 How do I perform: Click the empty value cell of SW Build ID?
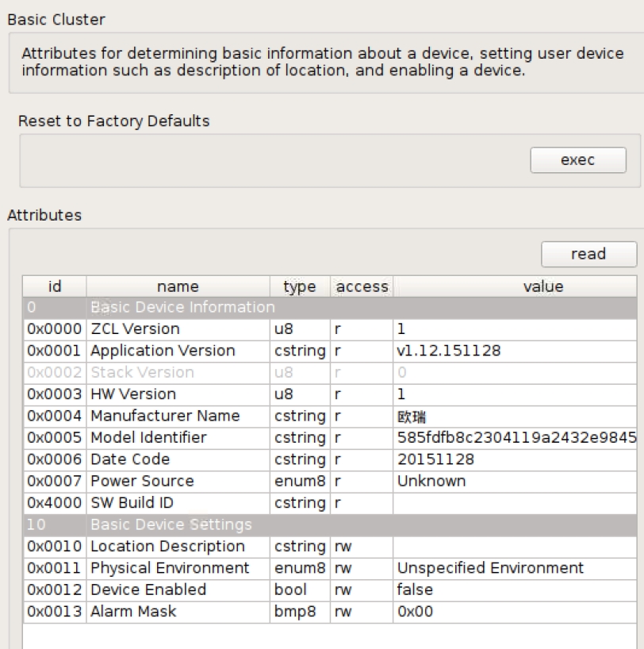(515, 503)
